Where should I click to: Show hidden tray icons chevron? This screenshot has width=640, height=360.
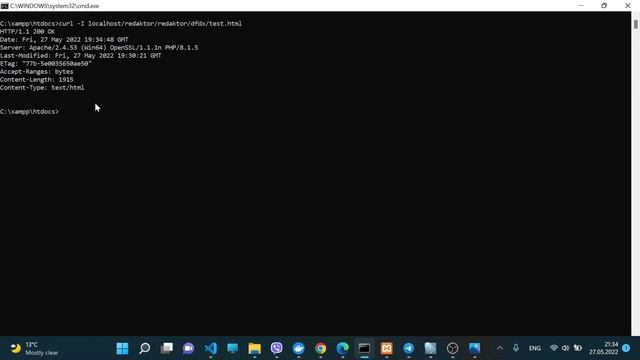tap(500, 348)
